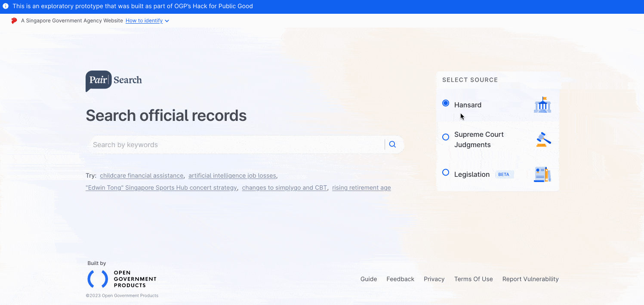The width and height of the screenshot is (644, 305).
Task: Click the Legislation source label
Action: pyautogui.click(x=472, y=174)
